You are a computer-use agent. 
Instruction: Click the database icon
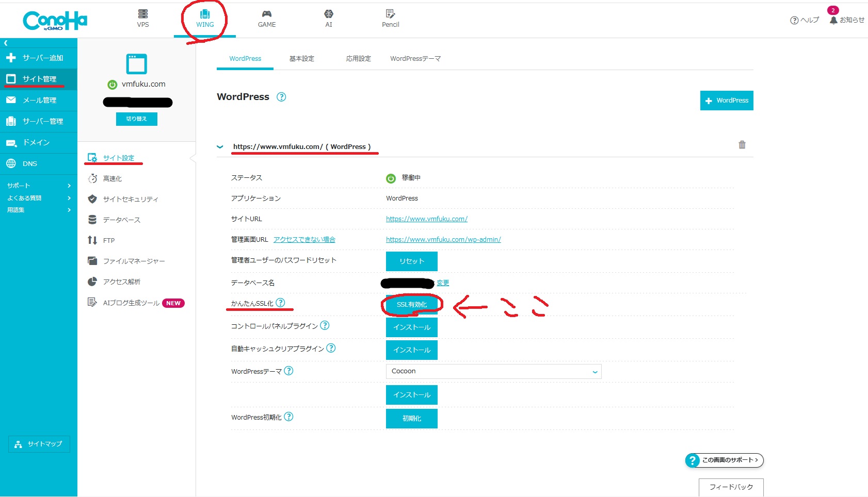(x=92, y=220)
